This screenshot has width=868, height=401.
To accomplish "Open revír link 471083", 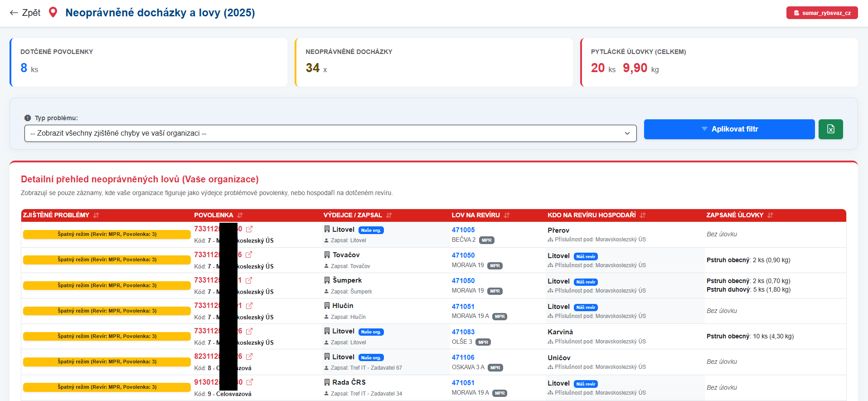I will (463, 332).
